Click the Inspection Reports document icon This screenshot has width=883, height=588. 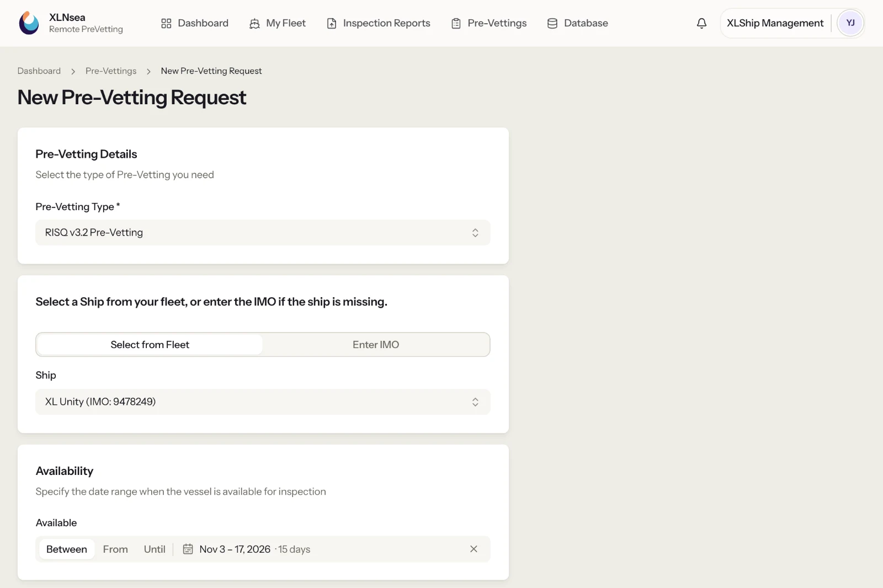(x=332, y=23)
